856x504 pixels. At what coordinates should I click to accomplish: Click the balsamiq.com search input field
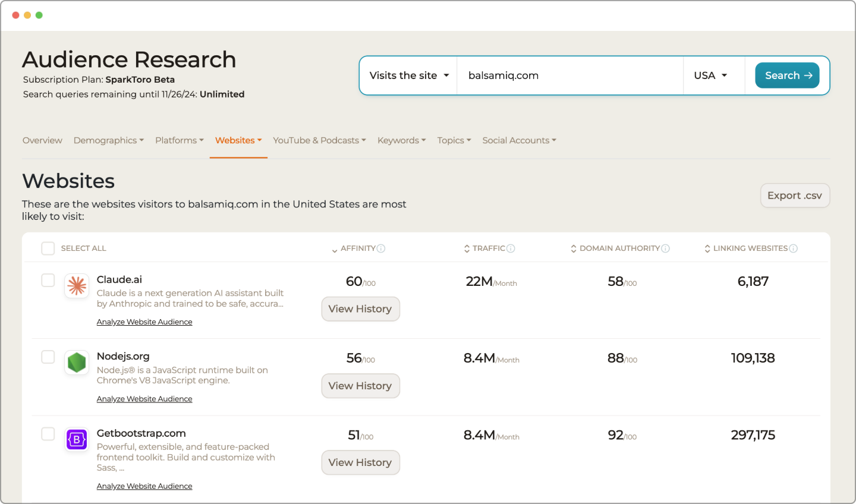point(570,75)
